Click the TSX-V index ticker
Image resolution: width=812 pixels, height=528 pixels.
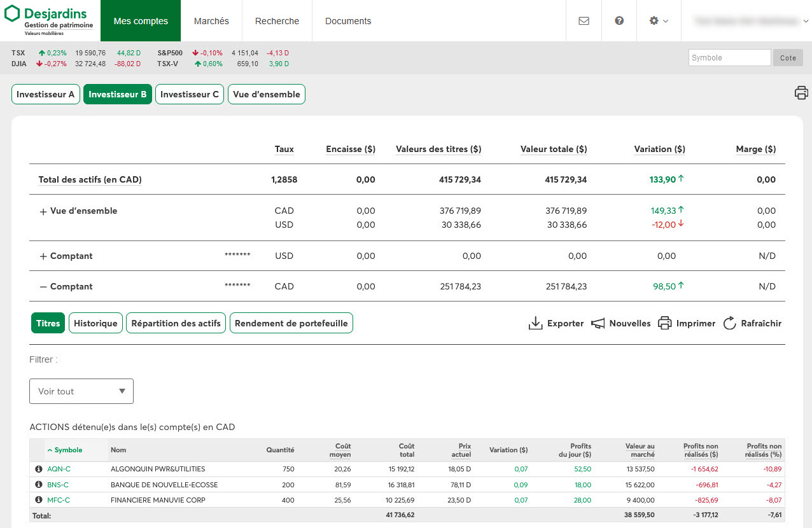click(168, 64)
